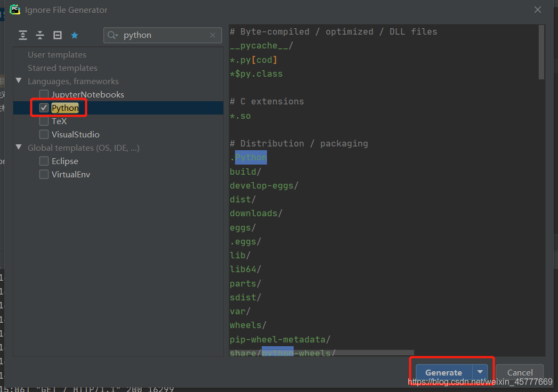558x392 pixels.
Task: Click the Languages, frameworks group label
Action: click(x=74, y=81)
